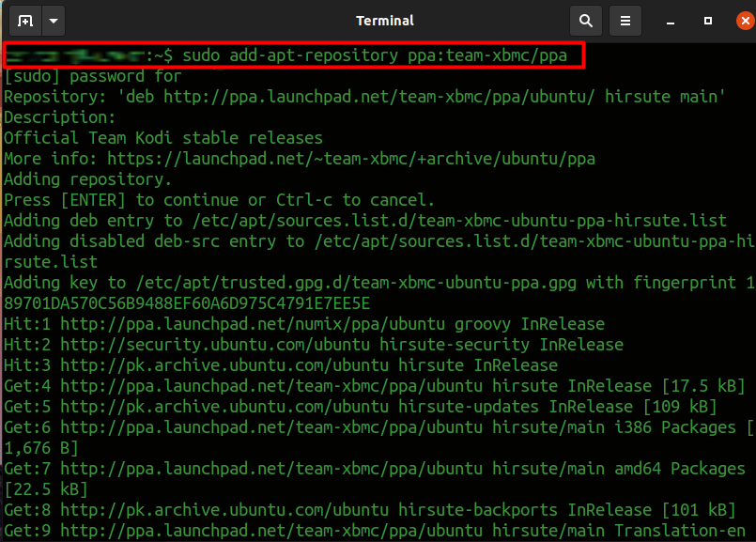Click the 'Get:5' hirsute-updates line
This screenshot has width=756, height=542.
click(361, 407)
